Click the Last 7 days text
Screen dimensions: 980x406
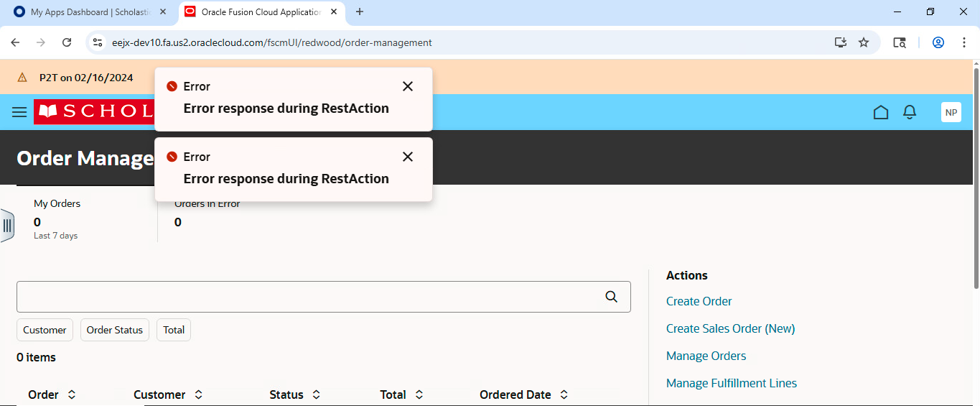click(x=56, y=236)
